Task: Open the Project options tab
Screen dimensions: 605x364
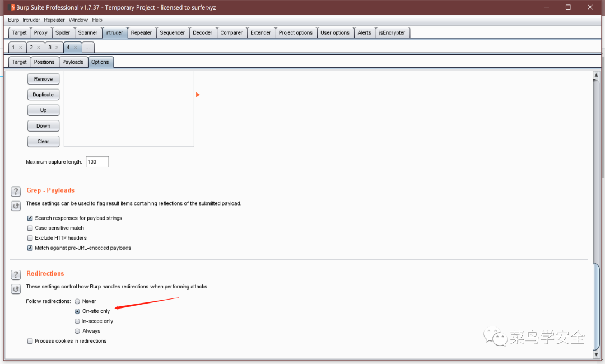Action: [x=296, y=33]
